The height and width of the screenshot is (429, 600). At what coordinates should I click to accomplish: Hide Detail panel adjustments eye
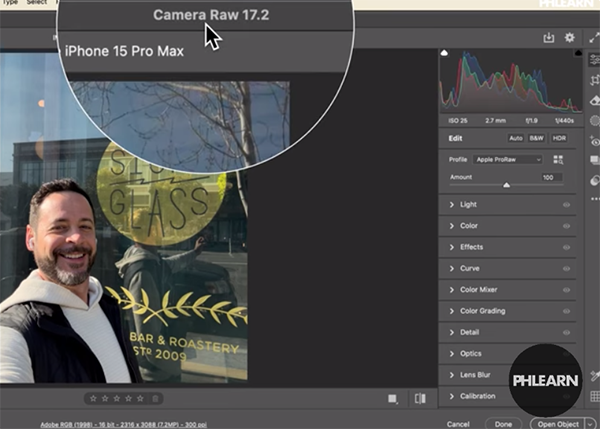566,333
